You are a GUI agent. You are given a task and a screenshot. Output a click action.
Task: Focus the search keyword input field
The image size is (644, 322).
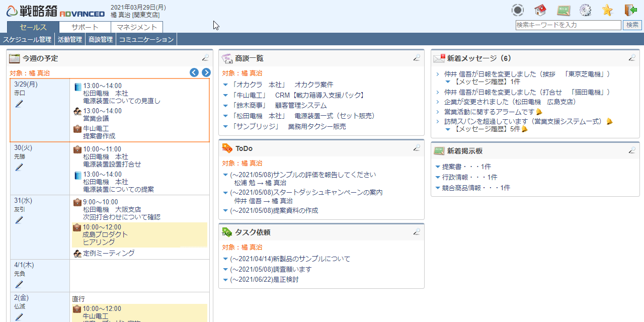click(x=568, y=25)
